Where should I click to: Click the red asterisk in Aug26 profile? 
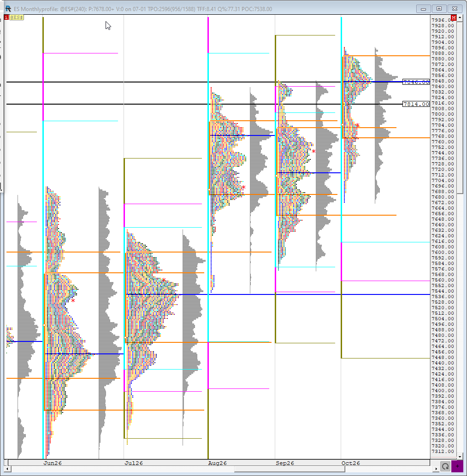coord(243,188)
